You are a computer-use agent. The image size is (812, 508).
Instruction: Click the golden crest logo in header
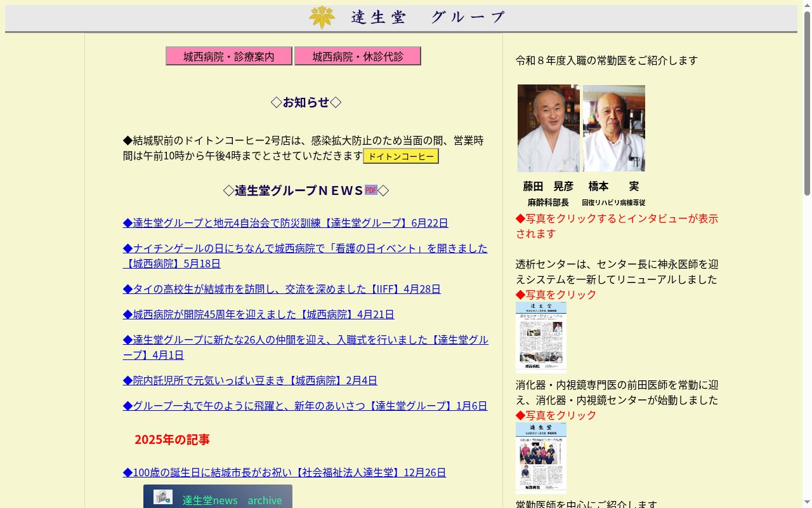[x=322, y=17]
